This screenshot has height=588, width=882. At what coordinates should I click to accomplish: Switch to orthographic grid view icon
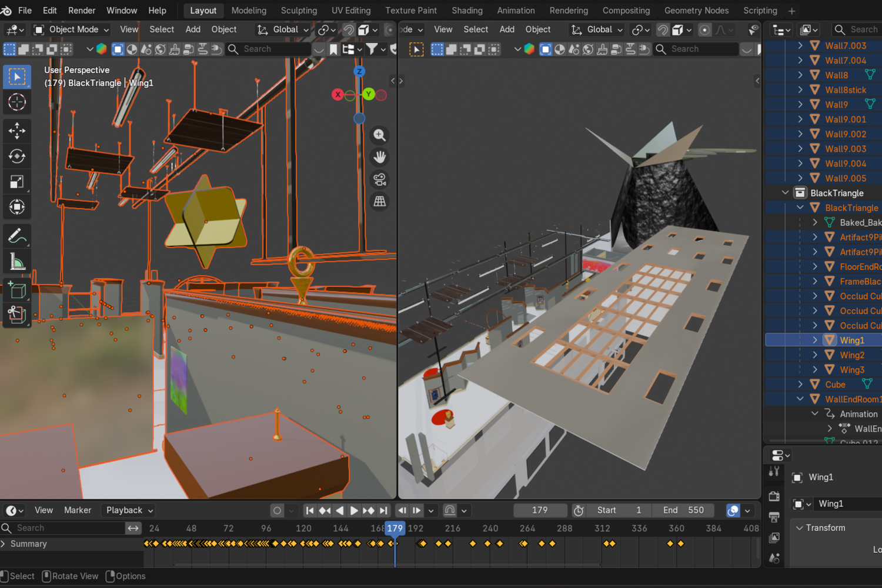pyautogui.click(x=380, y=202)
